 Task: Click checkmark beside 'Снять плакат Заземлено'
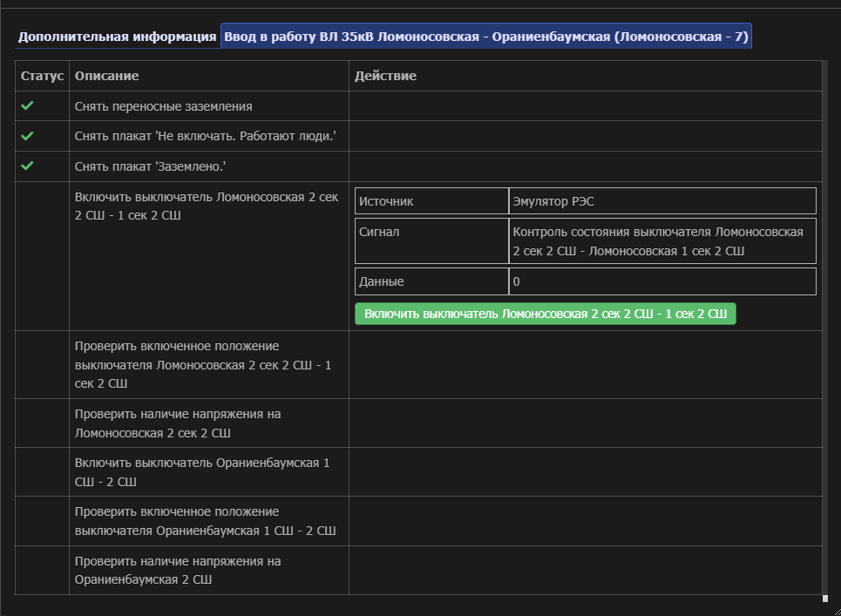point(27,166)
